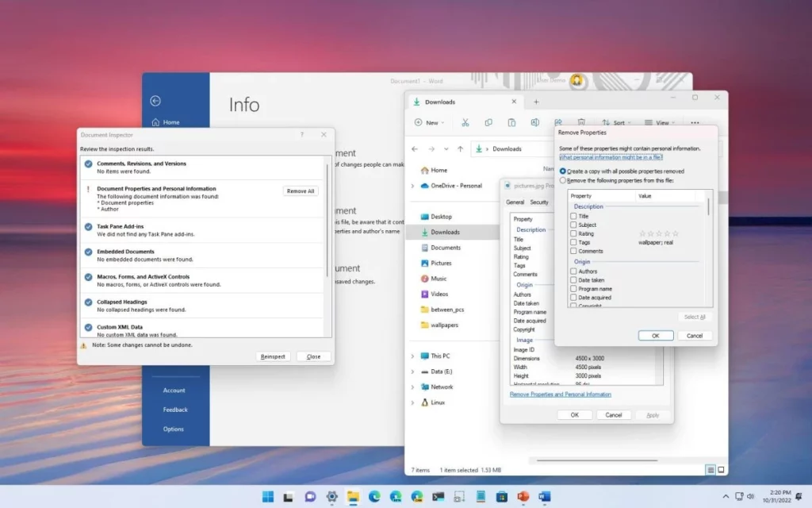Click the volume icon in system tray
The height and width of the screenshot is (508, 812).
pos(750,497)
